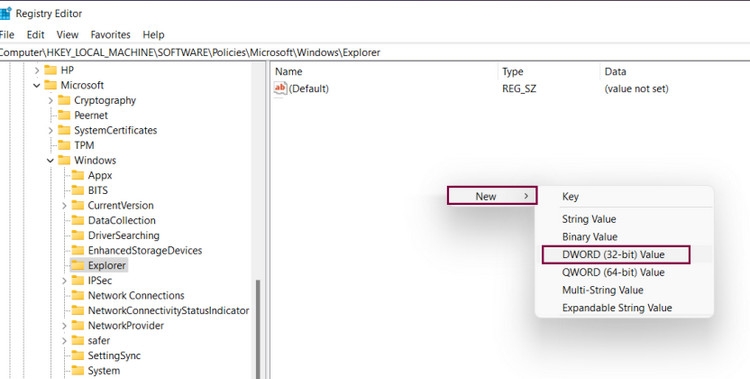Expand the CurrentVersion key
750x379 pixels.
tap(64, 205)
